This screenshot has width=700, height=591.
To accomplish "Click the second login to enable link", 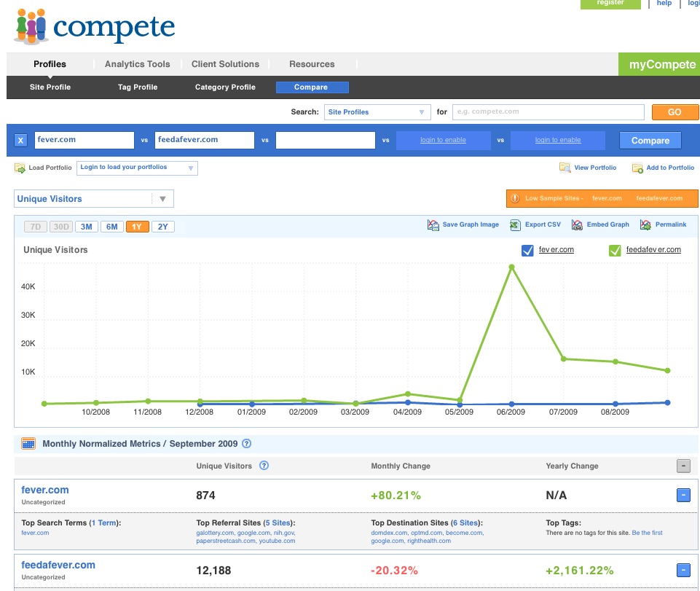I will coord(558,140).
